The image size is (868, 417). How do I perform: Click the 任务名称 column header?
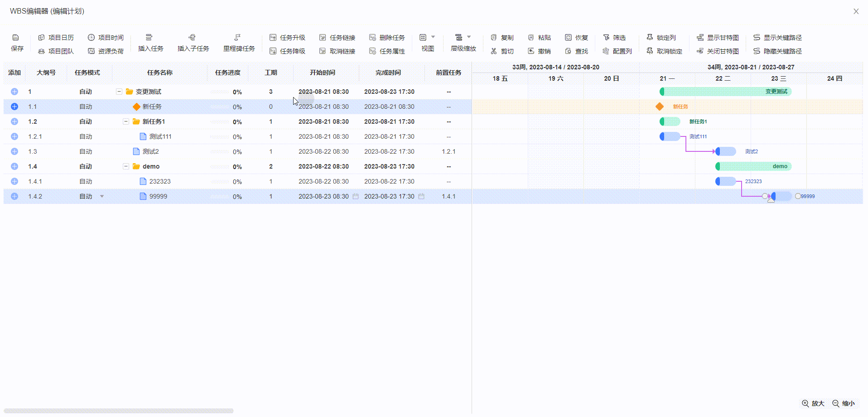click(x=159, y=73)
